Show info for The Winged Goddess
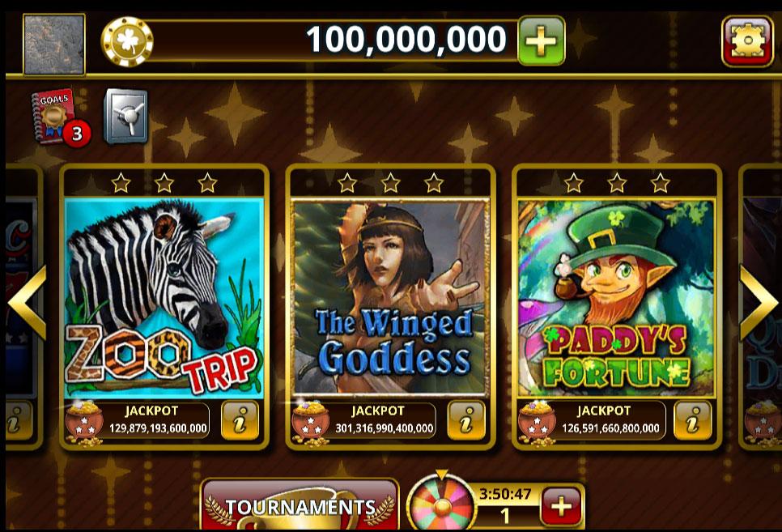Screen dimensions: 782x532 [466, 421]
